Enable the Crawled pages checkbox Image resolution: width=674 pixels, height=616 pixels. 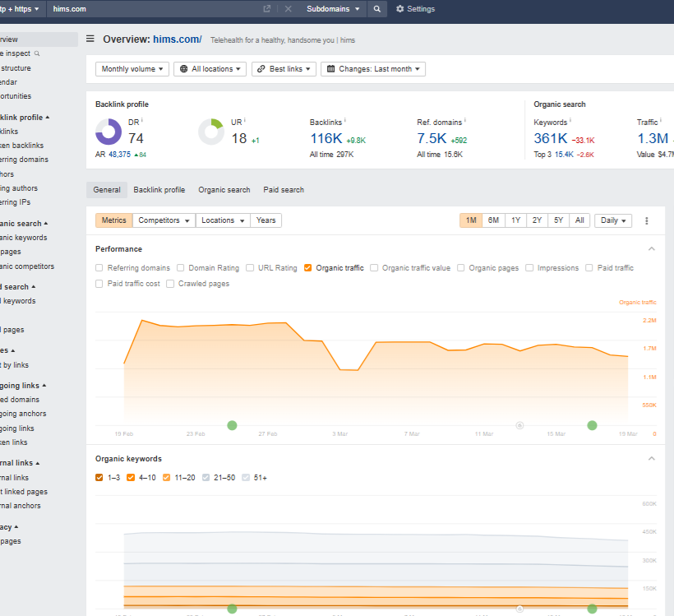click(x=170, y=284)
